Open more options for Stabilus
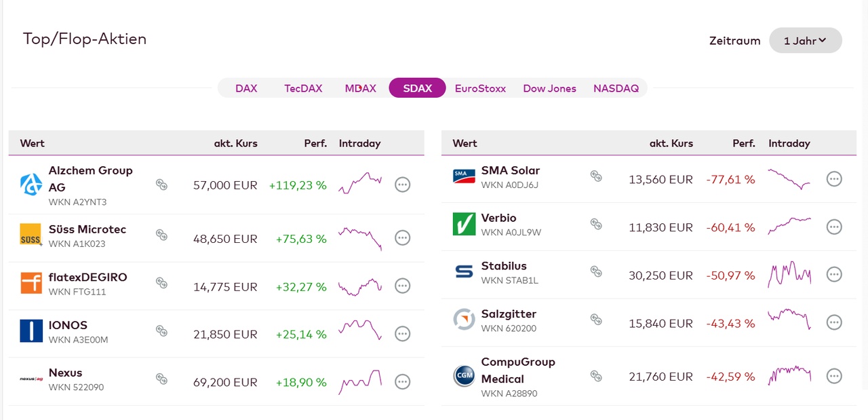Viewport: 868px width, 420px height. point(834,275)
